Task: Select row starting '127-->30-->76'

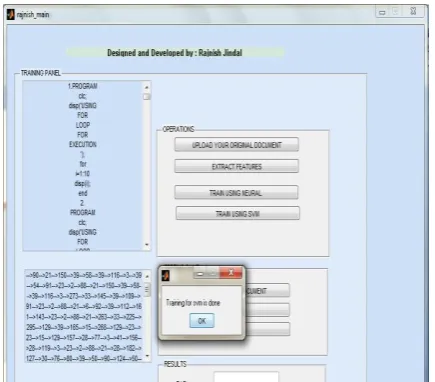Action: (x=84, y=358)
